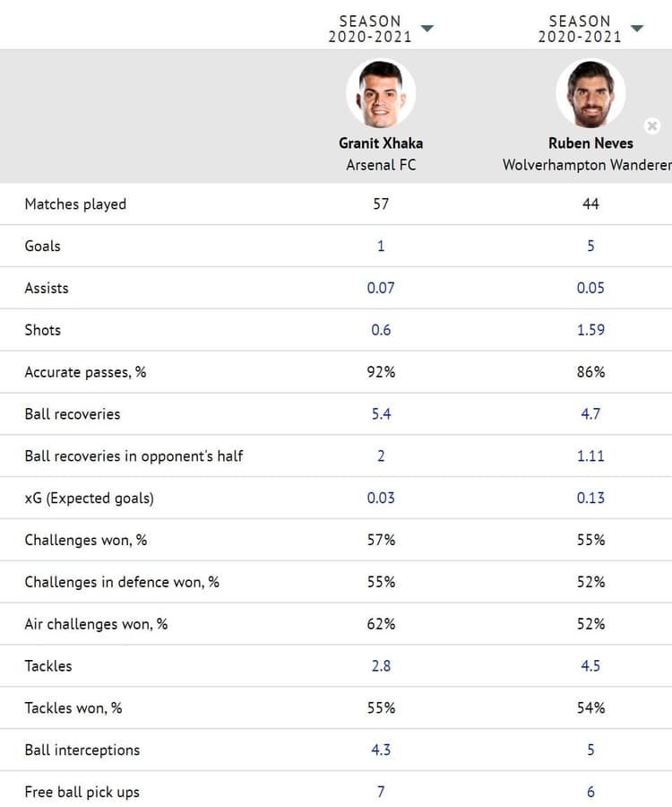The image size is (672, 807).
Task: Click Neves' tackles value 4.5
Action: (x=590, y=666)
